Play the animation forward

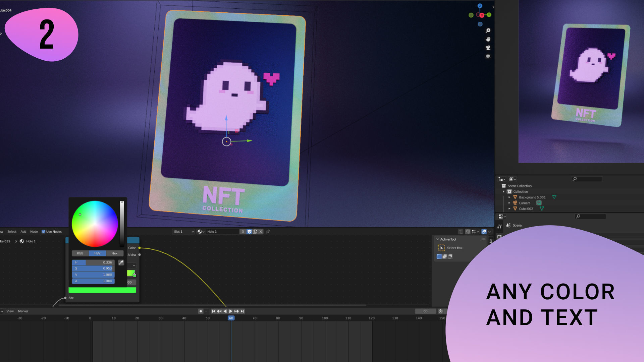coord(231,311)
